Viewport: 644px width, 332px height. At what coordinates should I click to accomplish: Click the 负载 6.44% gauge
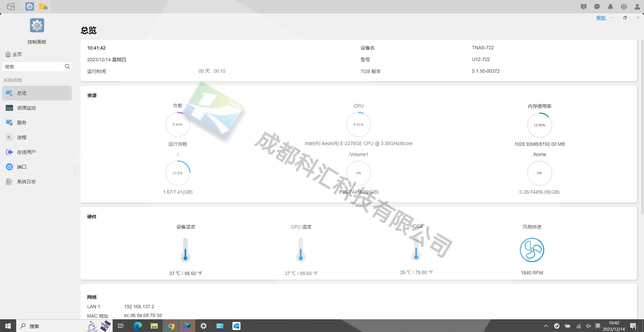click(178, 125)
